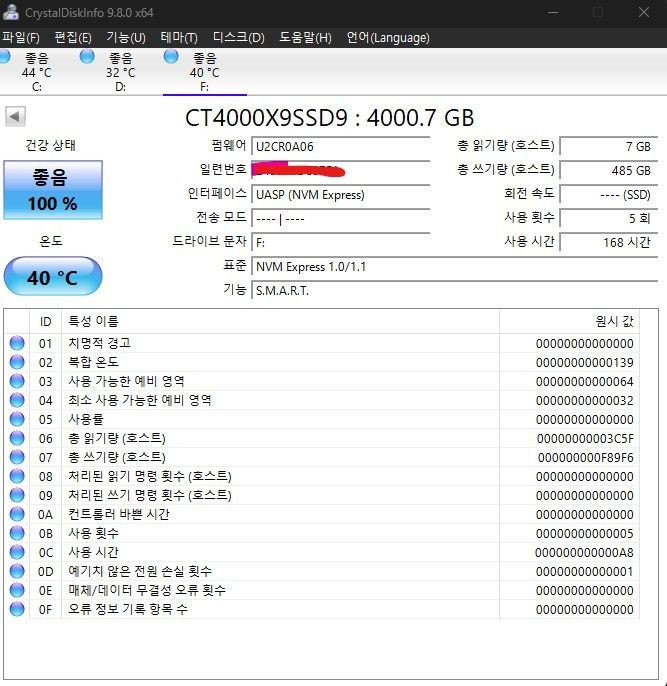The image size is (667, 686).
Task: Click the CrystalDiskInfo app icon in title bar
Action: 10,12
